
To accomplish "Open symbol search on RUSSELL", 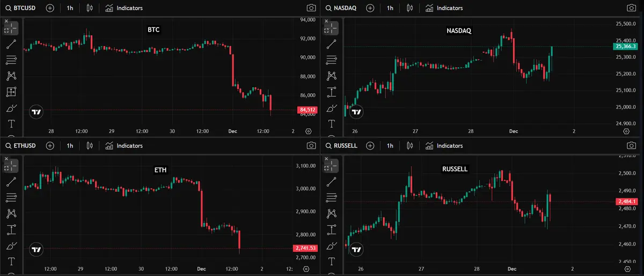I will coord(342,145).
